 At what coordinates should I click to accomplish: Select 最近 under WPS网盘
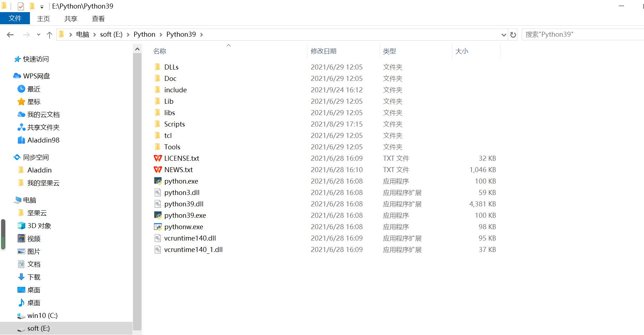pyautogui.click(x=34, y=89)
